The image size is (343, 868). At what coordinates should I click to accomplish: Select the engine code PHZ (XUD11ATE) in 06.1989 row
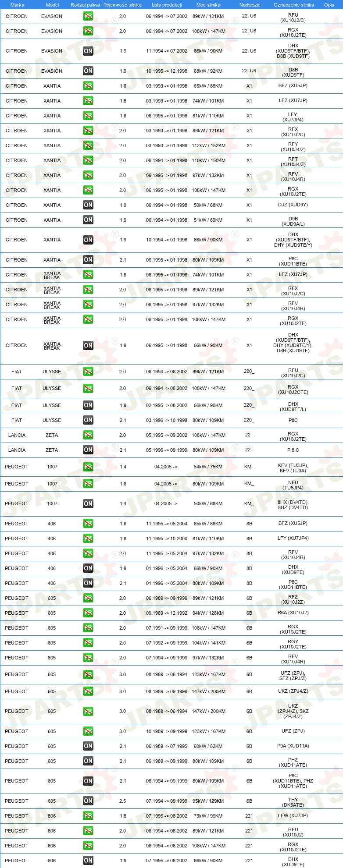(x=293, y=762)
